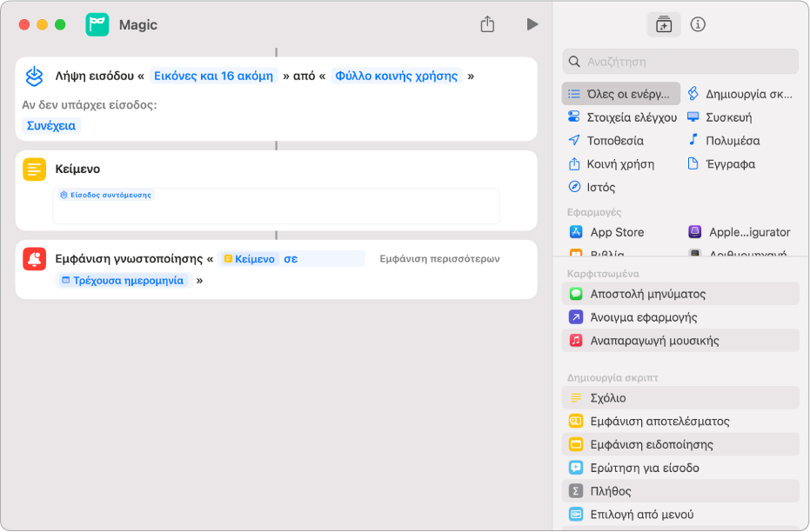Select Apple Configurator app entry
810x532 pixels.
click(x=740, y=232)
